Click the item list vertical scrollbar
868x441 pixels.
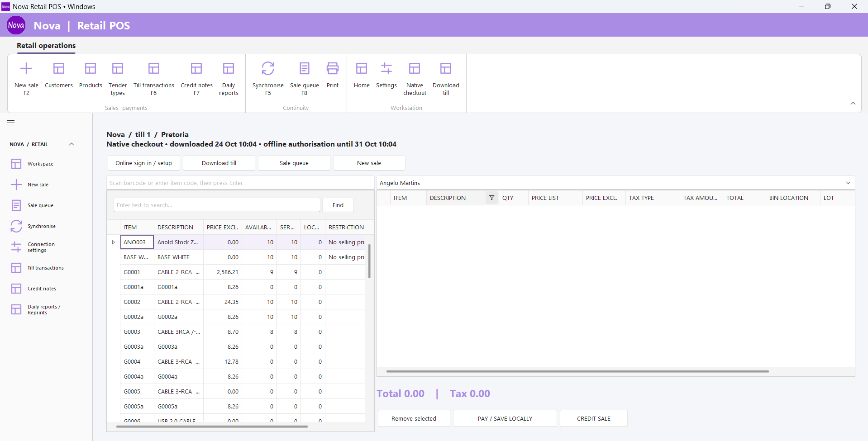(369, 261)
